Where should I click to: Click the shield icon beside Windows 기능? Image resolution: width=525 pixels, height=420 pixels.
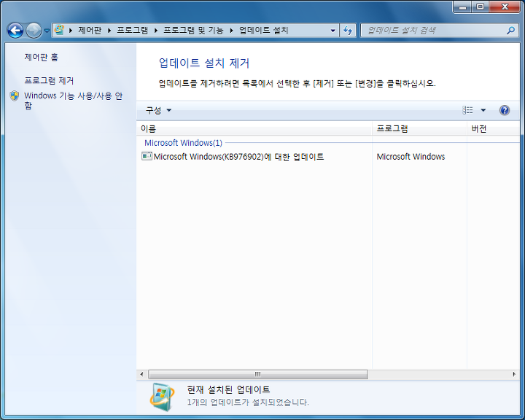pyautogui.click(x=15, y=96)
